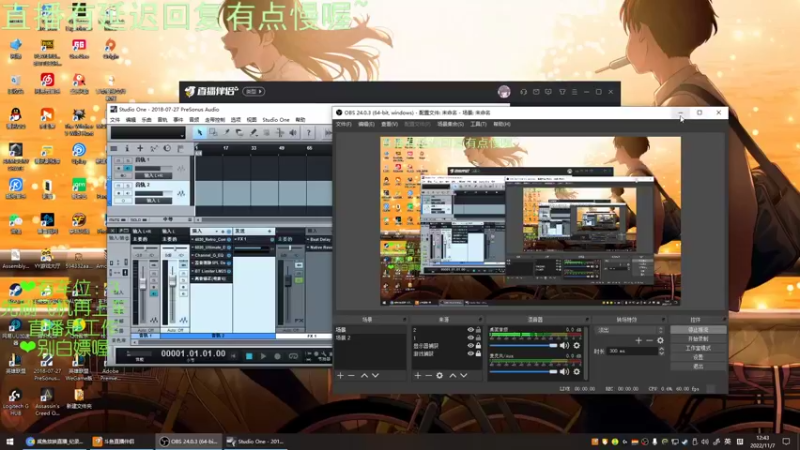Choose the Paint tool in Studio One
800x450 pixels.
pyautogui.click(x=253, y=133)
